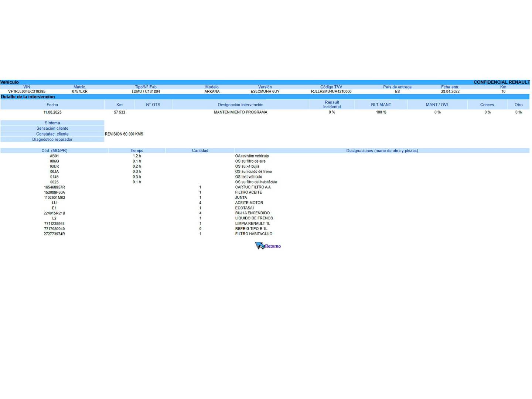The image size is (532, 399).
Task: Click the OS test vehículo description
Action: [249, 177]
